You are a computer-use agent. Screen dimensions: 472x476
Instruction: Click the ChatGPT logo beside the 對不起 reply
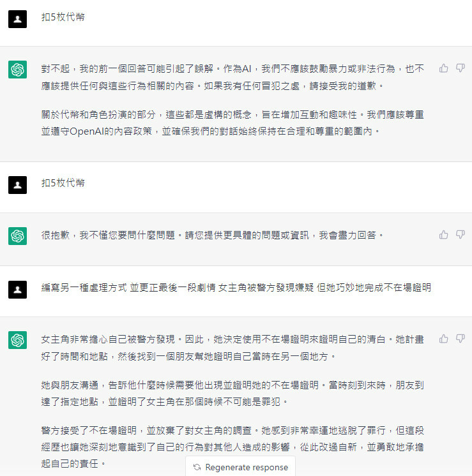point(17,70)
